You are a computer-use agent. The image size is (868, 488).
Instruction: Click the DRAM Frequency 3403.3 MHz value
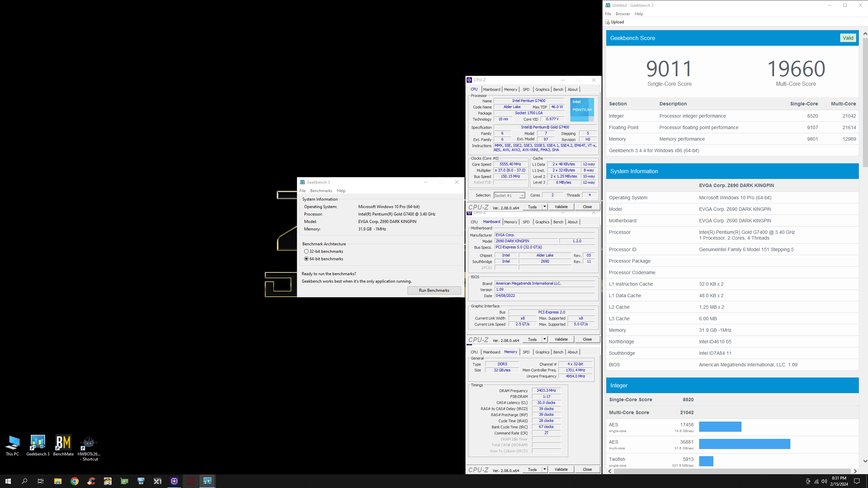[546, 391]
